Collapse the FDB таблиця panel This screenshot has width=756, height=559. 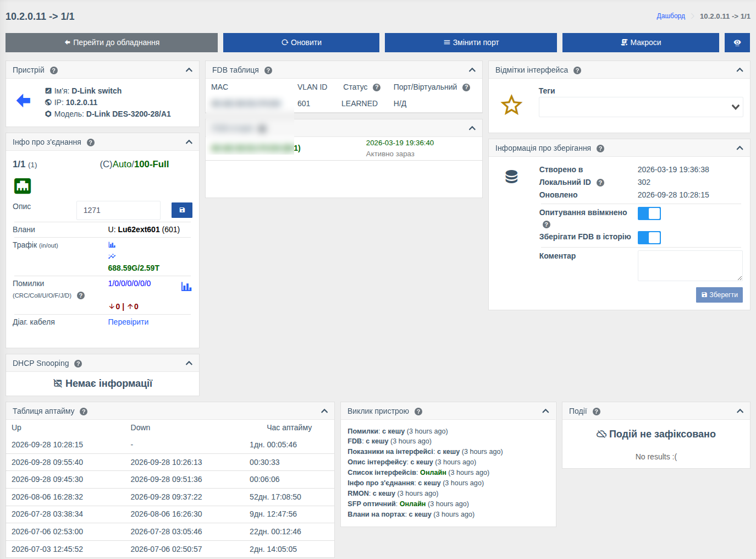[x=472, y=70]
